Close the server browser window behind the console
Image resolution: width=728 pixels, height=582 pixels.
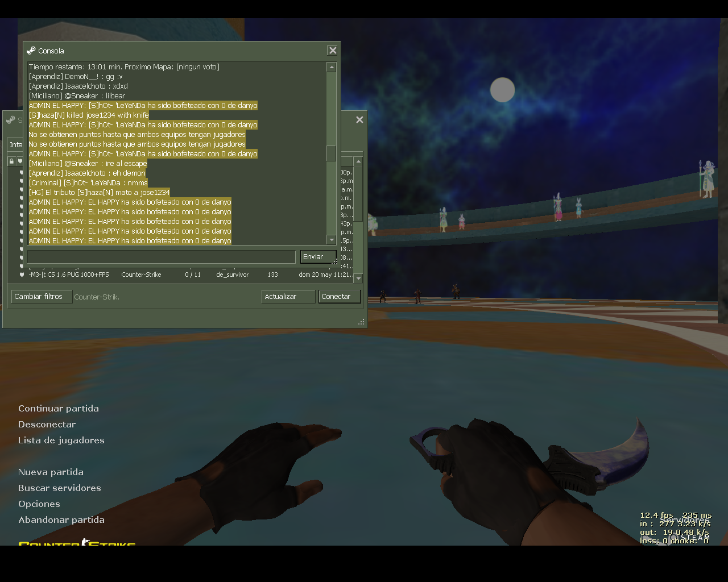(359, 119)
